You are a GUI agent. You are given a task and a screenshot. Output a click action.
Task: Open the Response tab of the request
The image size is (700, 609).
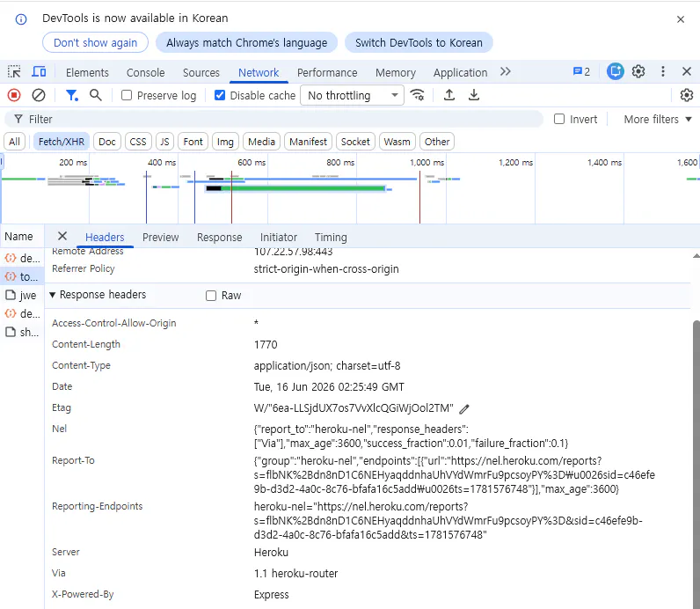[x=220, y=238]
